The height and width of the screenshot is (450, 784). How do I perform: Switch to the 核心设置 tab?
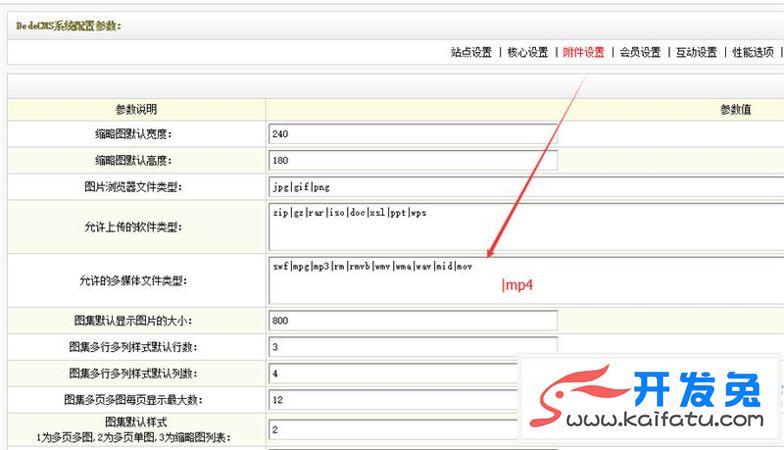pyautogui.click(x=528, y=52)
